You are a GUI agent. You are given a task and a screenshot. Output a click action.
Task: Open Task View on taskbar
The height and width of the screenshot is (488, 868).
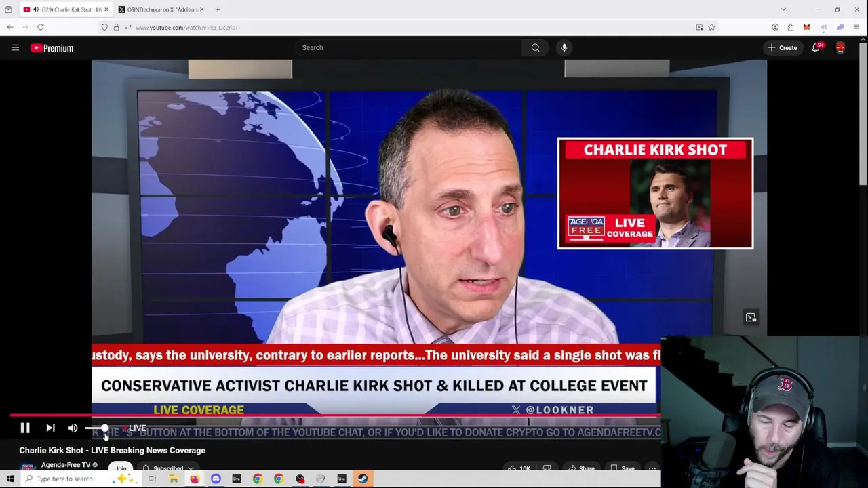click(152, 479)
